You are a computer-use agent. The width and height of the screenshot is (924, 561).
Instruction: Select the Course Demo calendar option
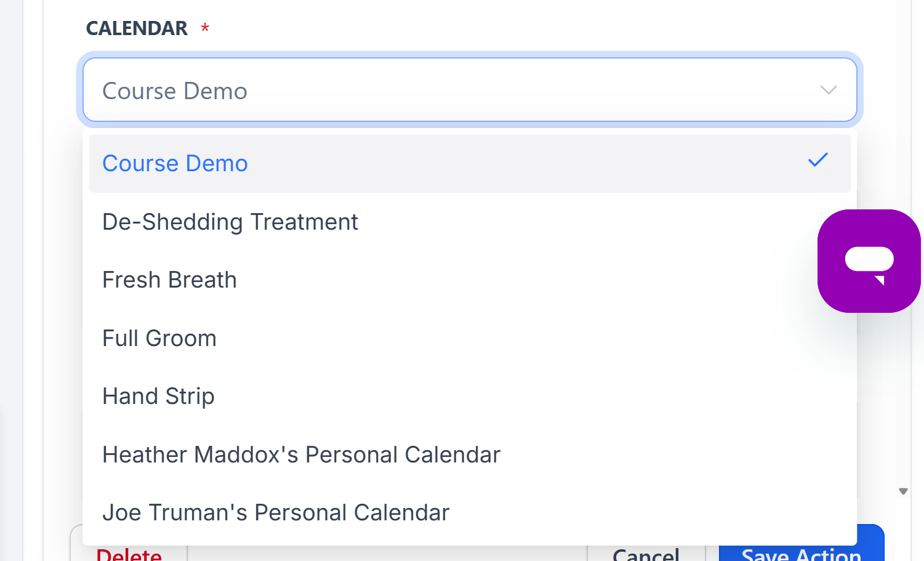pyautogui.click(x=175, y=163)
